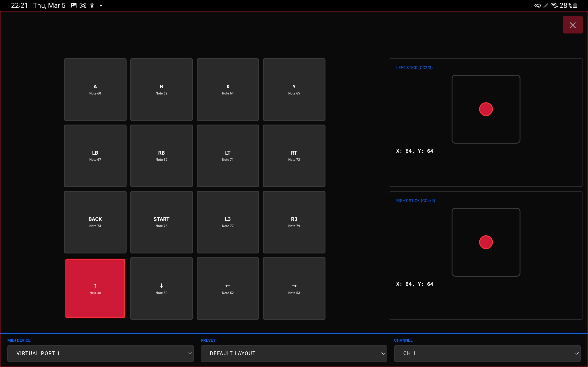Close the controller view with X
The image size is (588, 367).
pyautogui.click(x=572, y=25)
